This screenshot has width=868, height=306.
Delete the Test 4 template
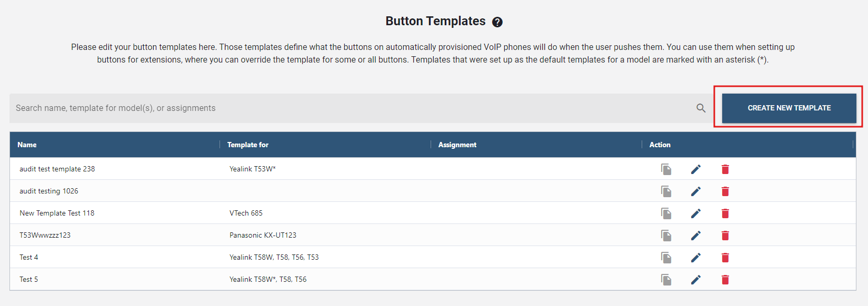pos(725,258)
